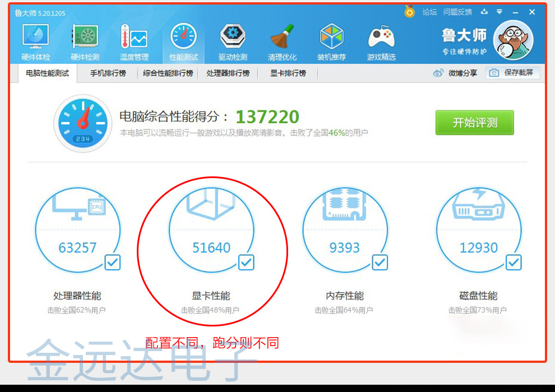Switch to the 综合性能排行榜 tab
The image size is (555, 392).
point(168,73)
